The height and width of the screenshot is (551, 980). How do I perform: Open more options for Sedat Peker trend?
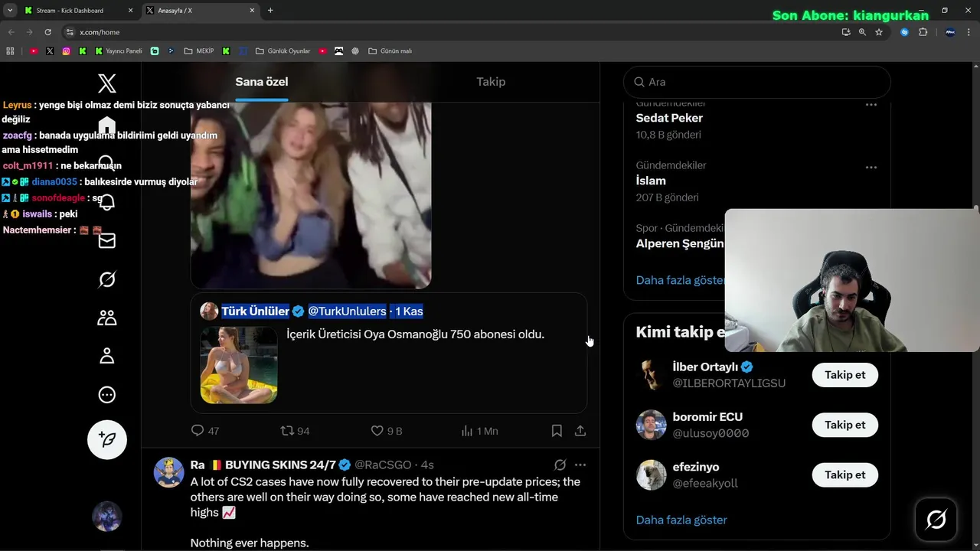(x=871, y=104)
